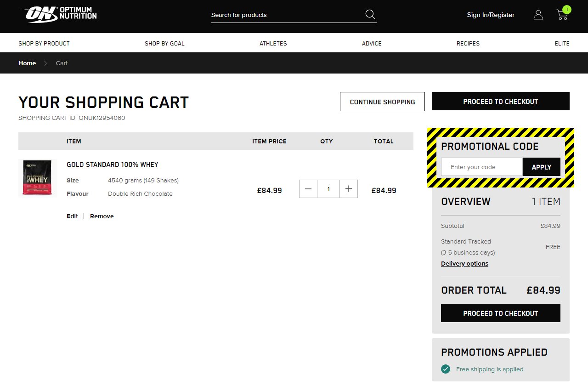This screenshot has height=386, width=588.
Task: Click the item price £84.99
Action: point(270,190)
